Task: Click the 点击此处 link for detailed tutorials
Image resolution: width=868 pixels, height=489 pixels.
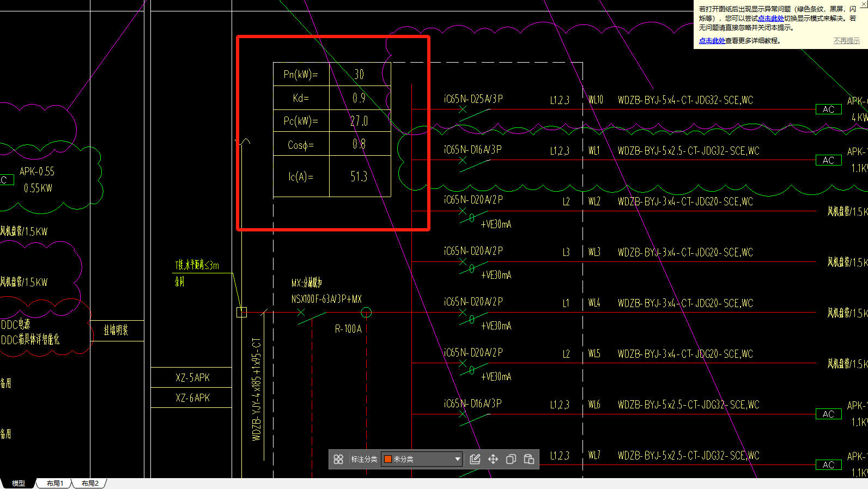Action: pyautogui.click(x=712, y=41)
